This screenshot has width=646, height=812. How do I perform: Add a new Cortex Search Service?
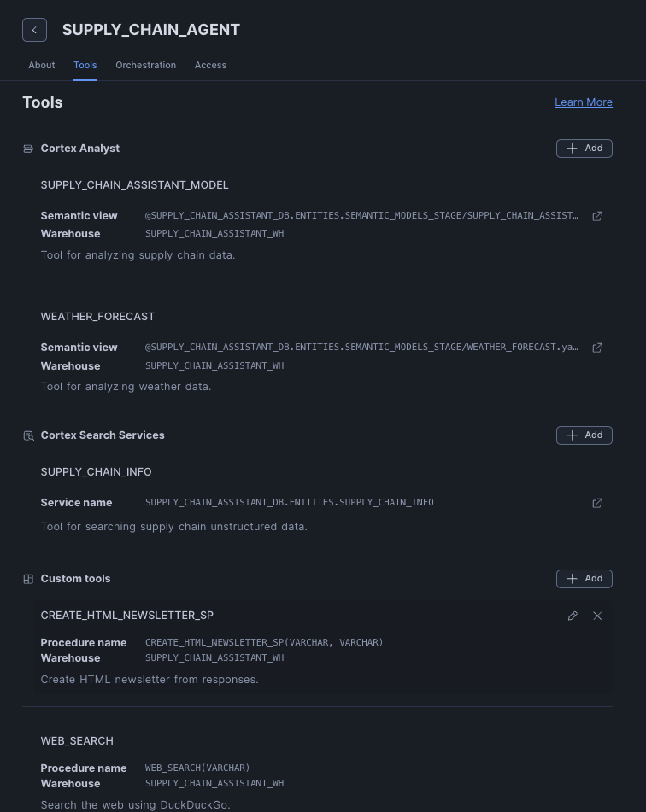coord(584,435)
